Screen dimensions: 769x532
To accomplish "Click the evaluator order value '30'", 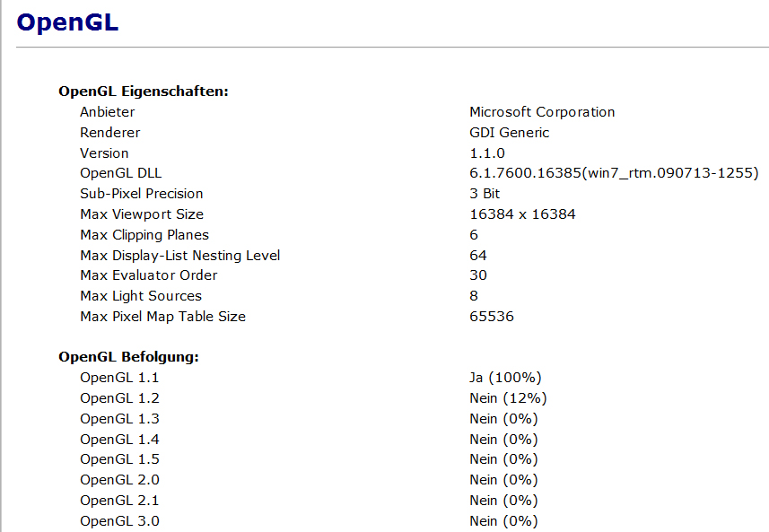I will tap(478, 275).
